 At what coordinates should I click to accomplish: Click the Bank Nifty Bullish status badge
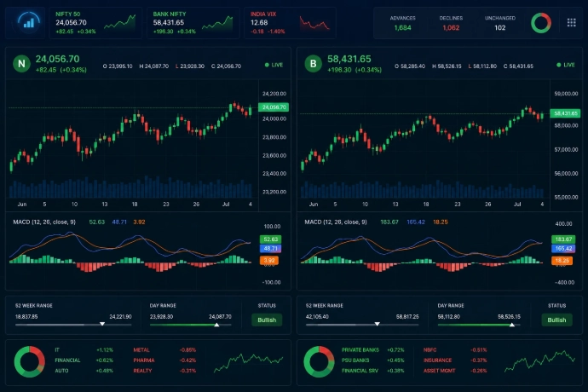tap(556, 320)
